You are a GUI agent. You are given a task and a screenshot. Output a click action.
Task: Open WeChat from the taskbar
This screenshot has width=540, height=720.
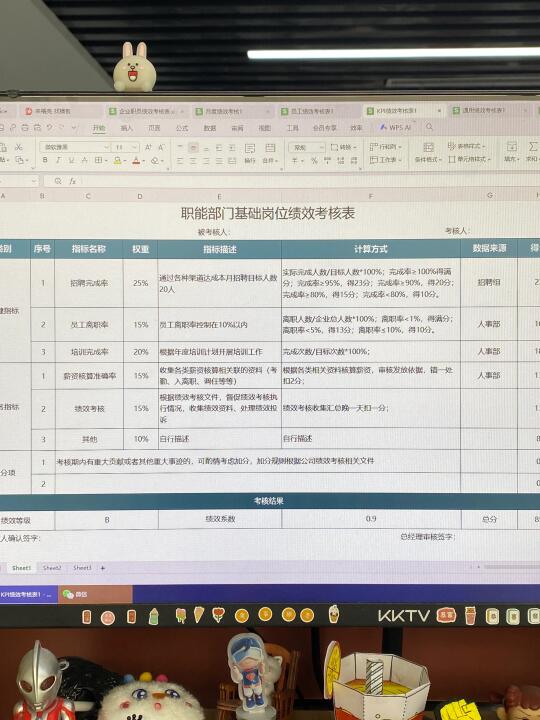pyautogui.click(x=74, y=594)
